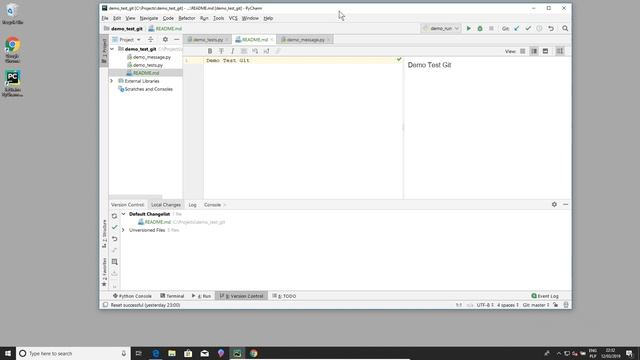Switch to preview-only view mode
The width and height of the screenshot is (640, 360).
(x=545, y=51)
